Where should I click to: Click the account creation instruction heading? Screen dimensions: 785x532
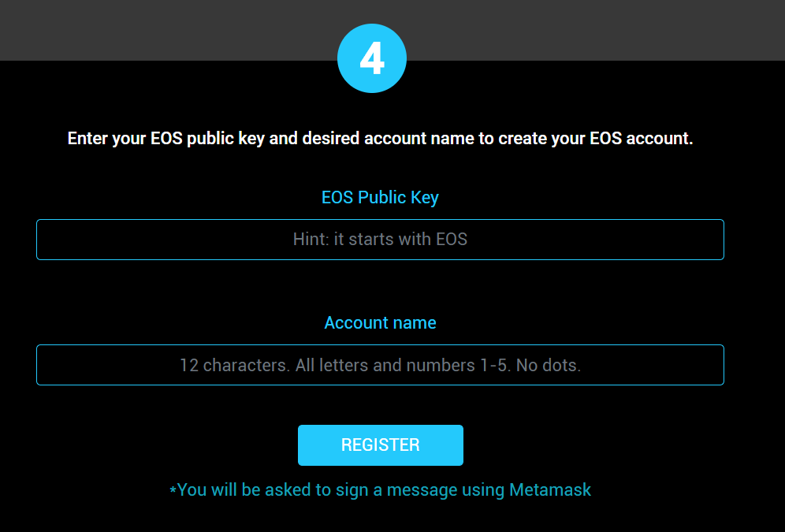click(380, 139)
